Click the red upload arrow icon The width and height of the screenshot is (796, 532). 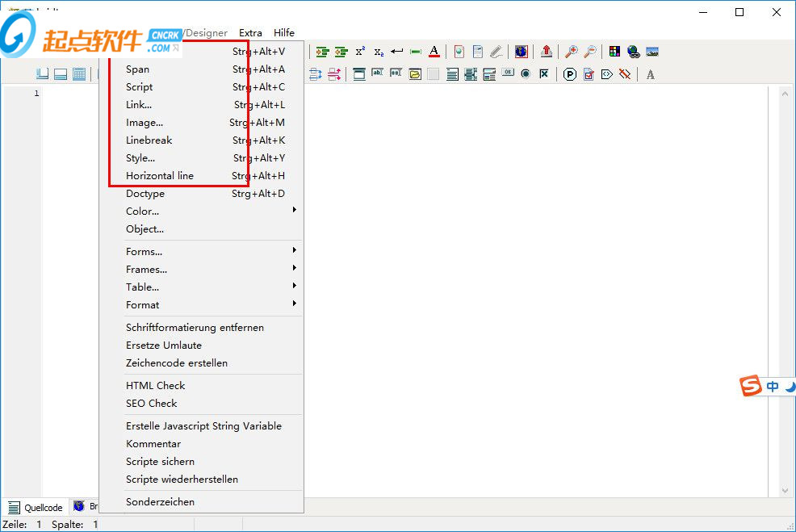point(547,52)
